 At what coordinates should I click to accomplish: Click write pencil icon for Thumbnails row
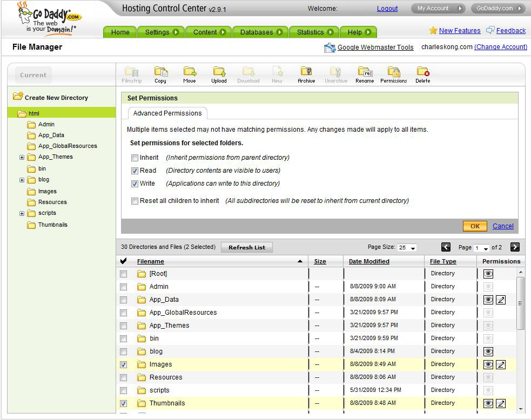[501, 403]
